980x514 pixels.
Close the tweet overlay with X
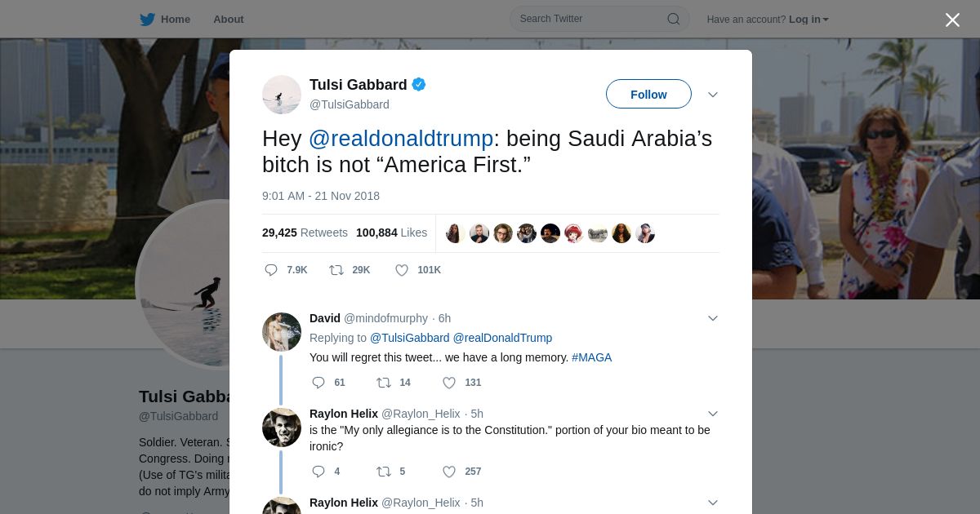[952, 20]
